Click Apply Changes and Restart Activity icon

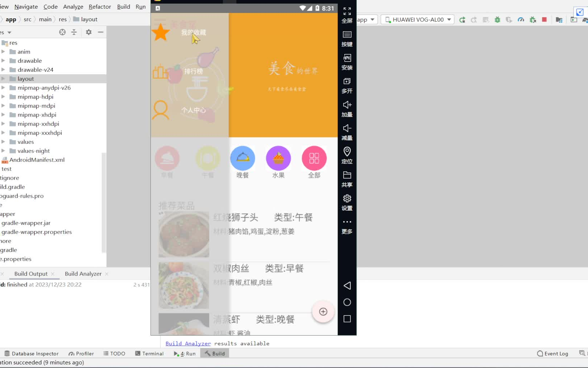pos(474,20)
